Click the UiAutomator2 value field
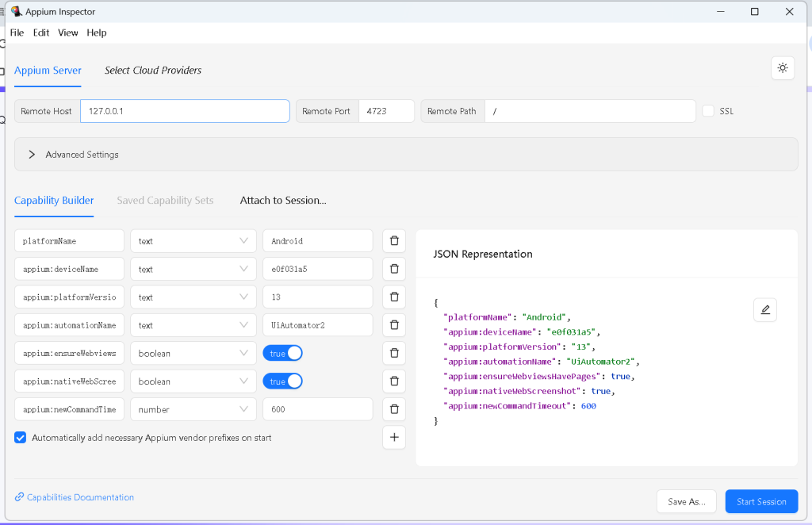 pyautogui.click(x=318, y=324)
